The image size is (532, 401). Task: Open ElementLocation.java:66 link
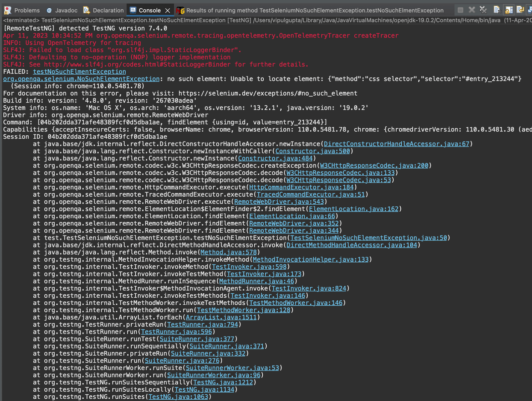(x=292, y=216)
